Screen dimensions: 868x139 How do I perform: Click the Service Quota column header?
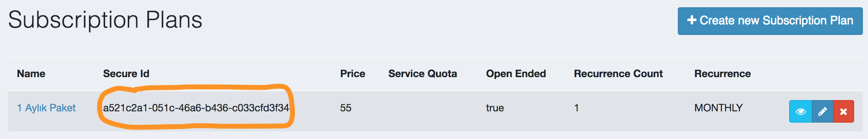423,74
